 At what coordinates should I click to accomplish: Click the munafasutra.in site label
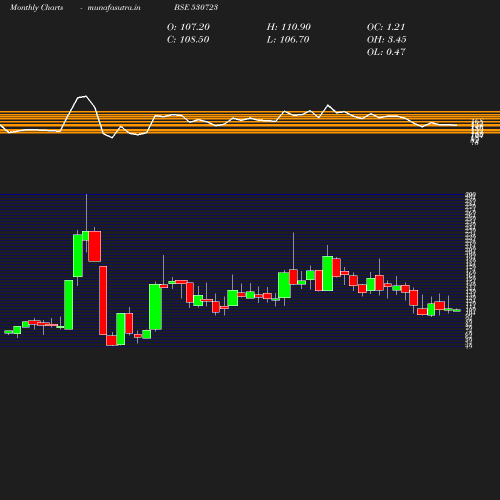[114, 7]
